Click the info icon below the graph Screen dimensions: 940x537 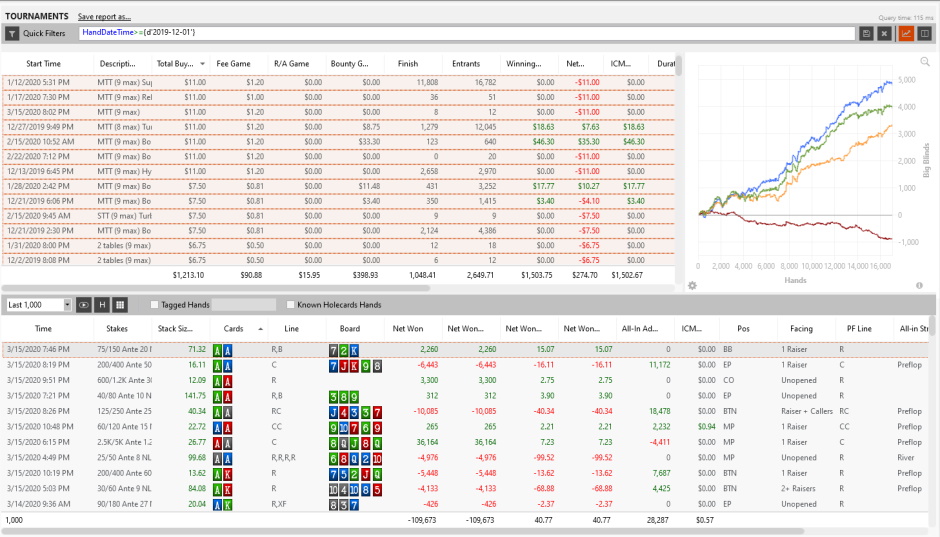[919, 286]
